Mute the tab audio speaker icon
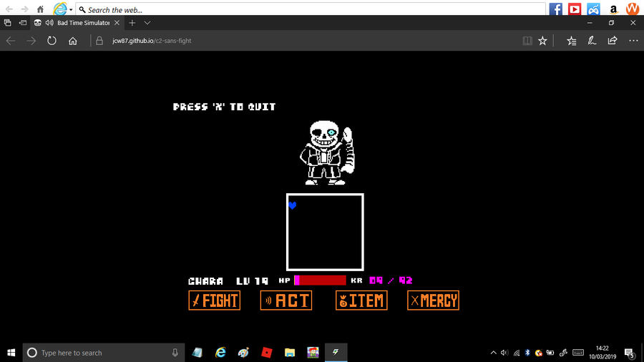 (x=49, y=23)
